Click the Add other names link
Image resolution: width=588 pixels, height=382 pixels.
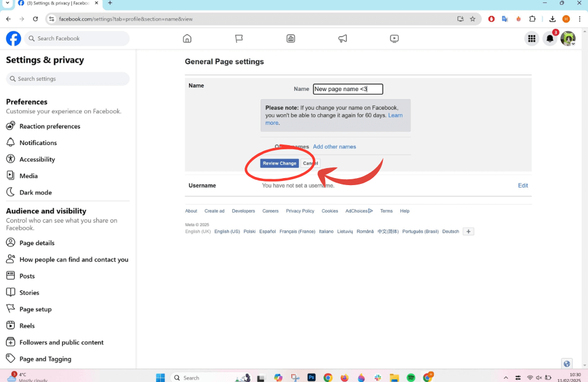pyautogui.click(x=334, y=147)
